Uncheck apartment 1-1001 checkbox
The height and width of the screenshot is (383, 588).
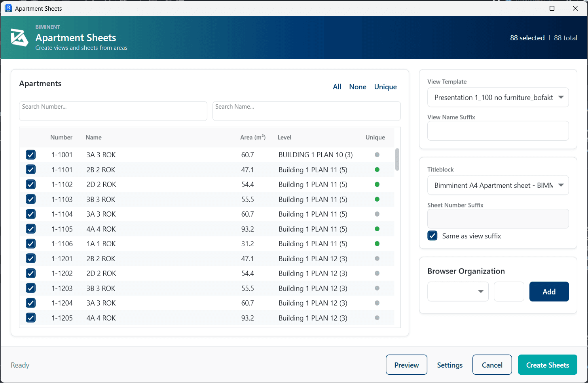click(30, 155)
